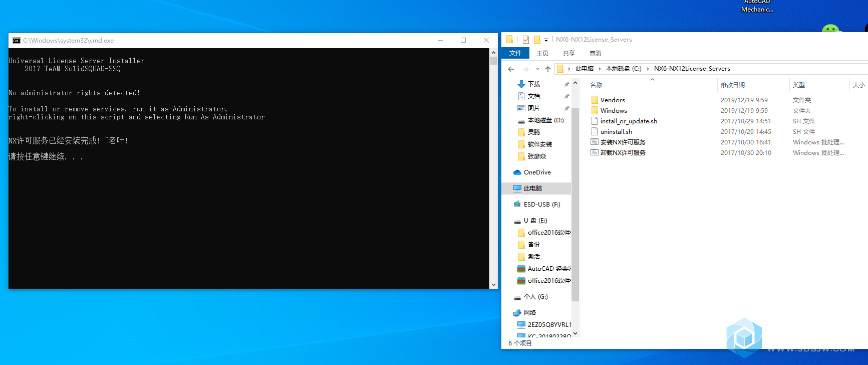This screenshot has width=868, height=365.
Task: Open the 张彦焱 folder in navigation pane
Action: pyautogui.click(x=536, y=156)
